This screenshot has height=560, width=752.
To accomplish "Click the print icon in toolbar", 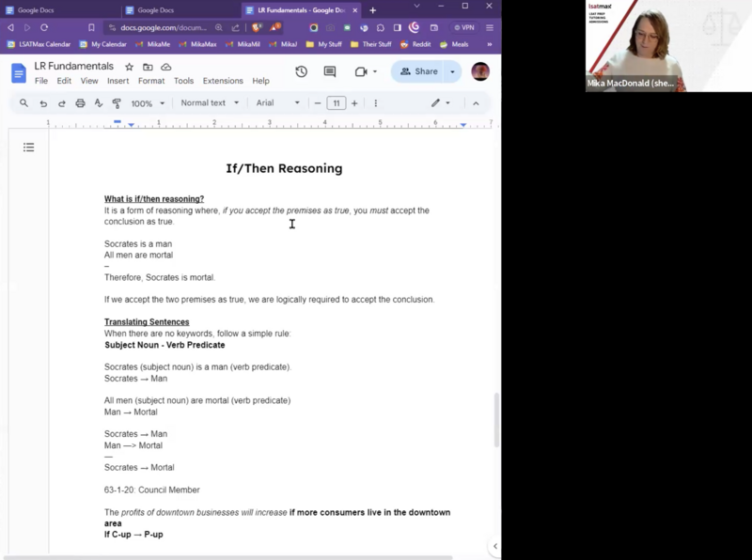I will tap(80, 103).
